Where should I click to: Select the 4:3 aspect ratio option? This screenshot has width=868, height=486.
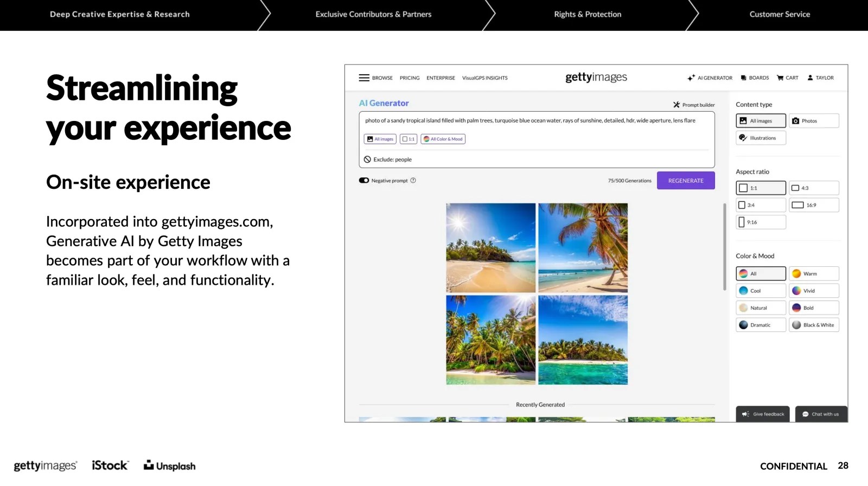coord(814,188)
